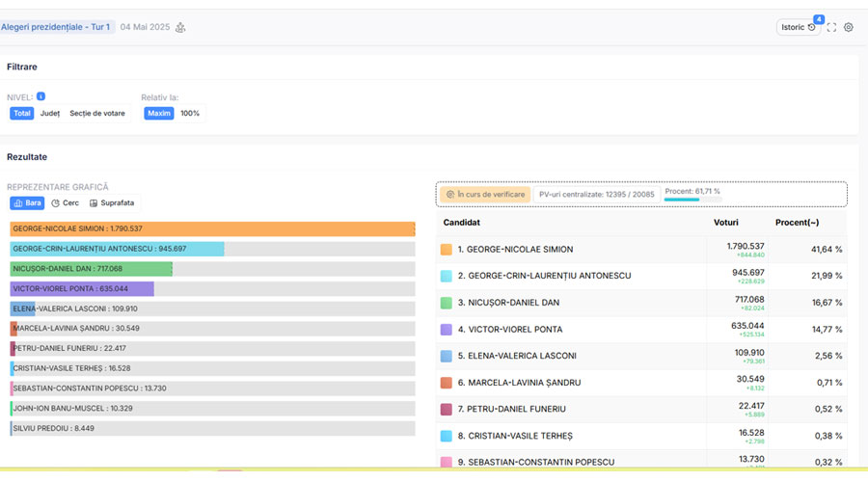868x482 pixels.
Task: Click the fullscreen expand icon
Action: click(832, 27)
